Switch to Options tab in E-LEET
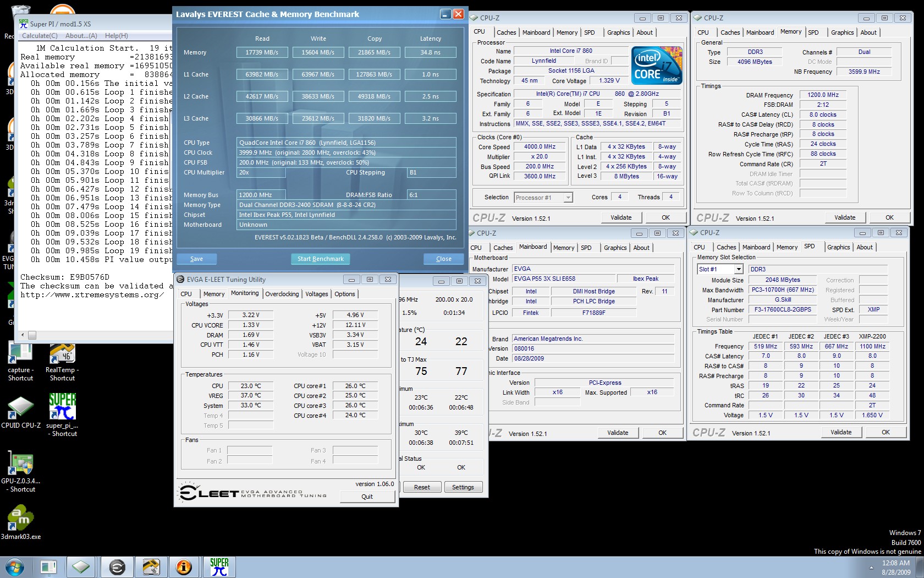 pos(345,294)
